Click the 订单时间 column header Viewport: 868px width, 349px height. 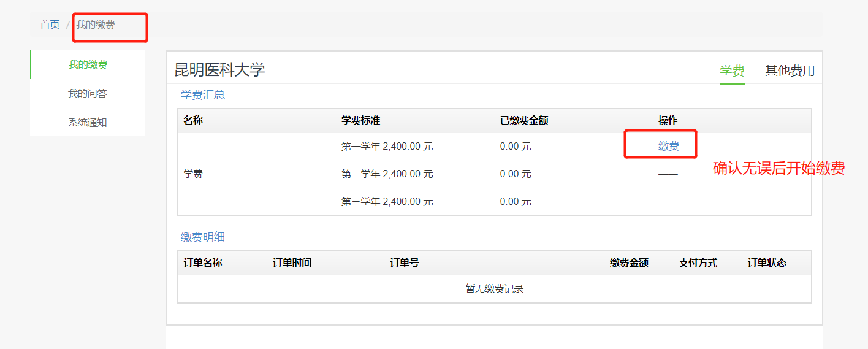tap(292, 263)
